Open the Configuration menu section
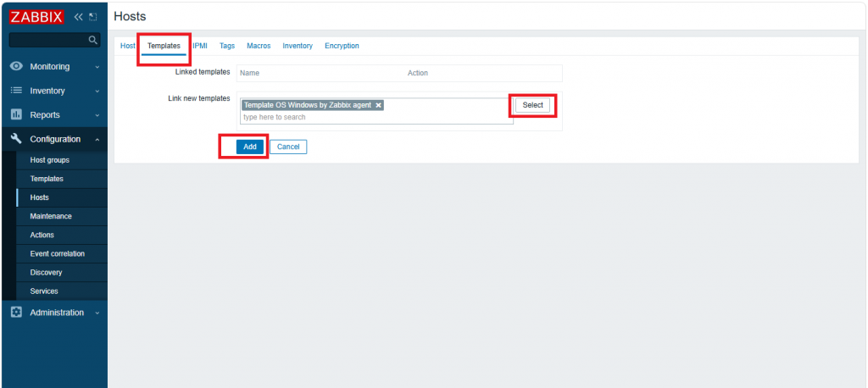The image size is (868, 388). [x=54, y=139]
